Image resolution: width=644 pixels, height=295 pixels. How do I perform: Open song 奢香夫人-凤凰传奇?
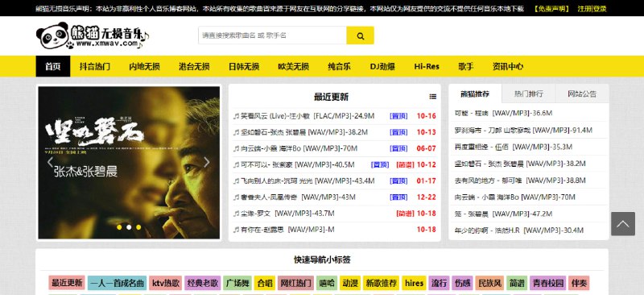[298, 197]
